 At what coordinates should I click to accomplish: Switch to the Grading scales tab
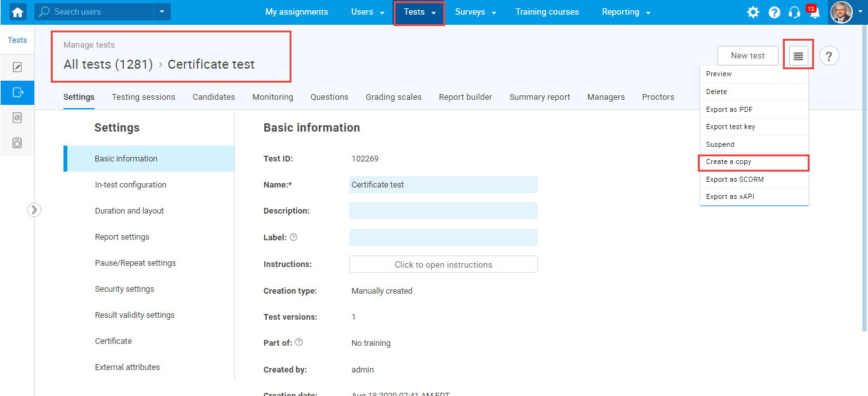[393, 97]
